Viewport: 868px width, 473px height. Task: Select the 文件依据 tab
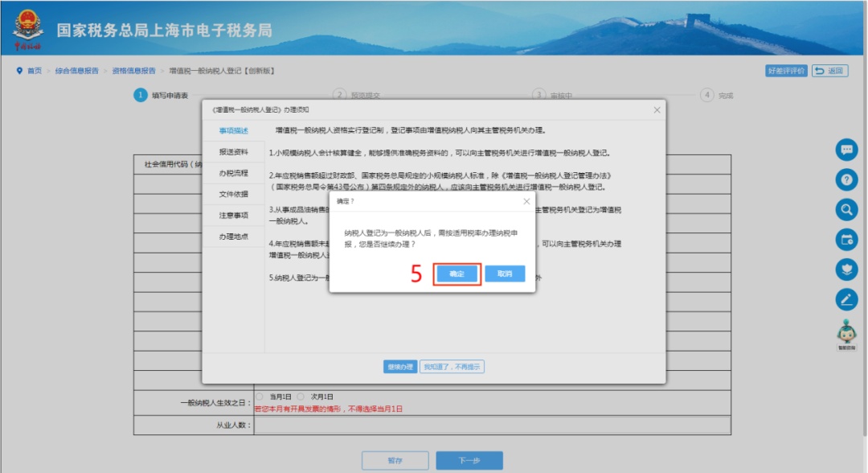234,194
